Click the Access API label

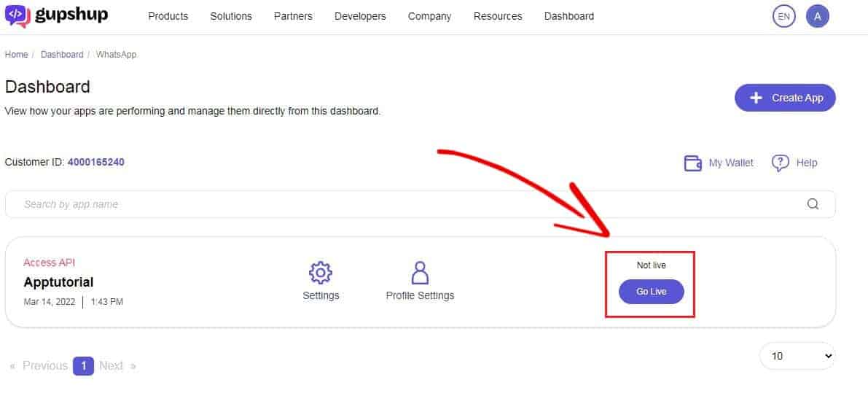(x=50, y=262)
